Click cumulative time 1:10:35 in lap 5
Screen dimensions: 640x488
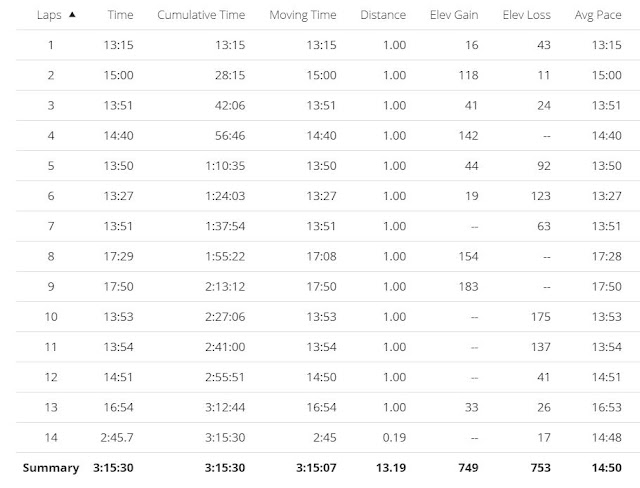(225, 166)
